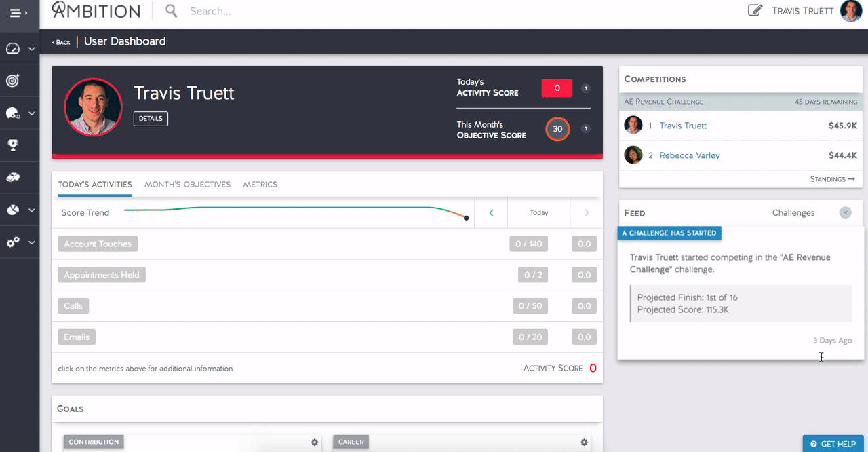Viewport: 868px width, 452px height.
Task: Expand the hamburger sidebar menu
Action: pyautogui.click(x=18, y=13)
